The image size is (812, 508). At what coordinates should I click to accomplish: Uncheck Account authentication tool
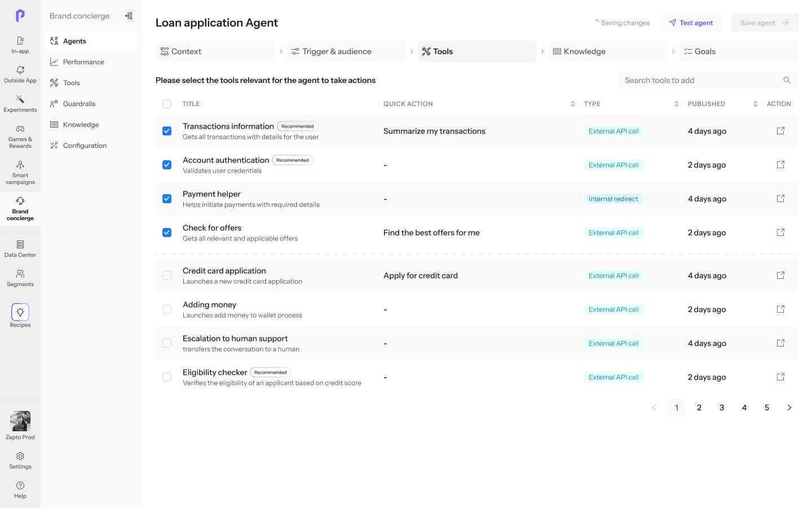click(x=167, y=165)
